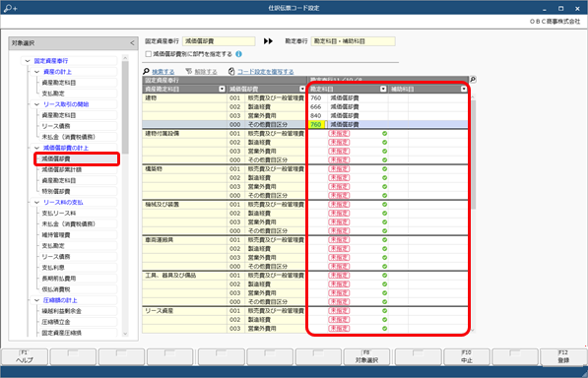Click 未指定 badge in 構築物 001 row

click(x=339, y=169)
